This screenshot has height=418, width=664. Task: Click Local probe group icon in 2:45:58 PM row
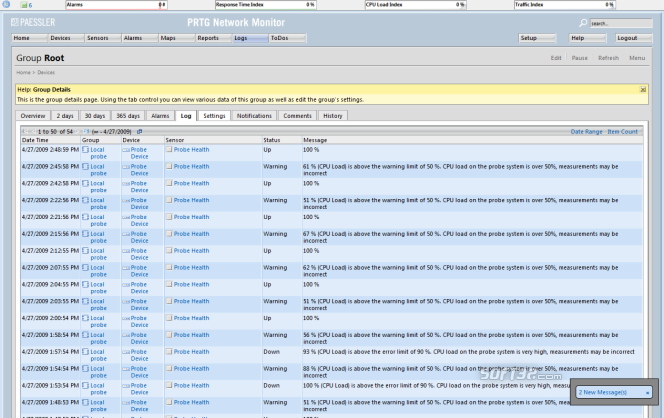click(86, 166)
